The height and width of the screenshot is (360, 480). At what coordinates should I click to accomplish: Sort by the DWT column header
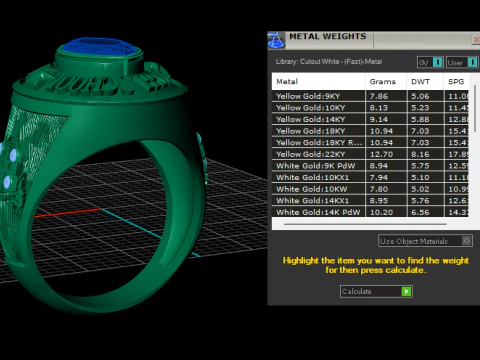point(425,82)
